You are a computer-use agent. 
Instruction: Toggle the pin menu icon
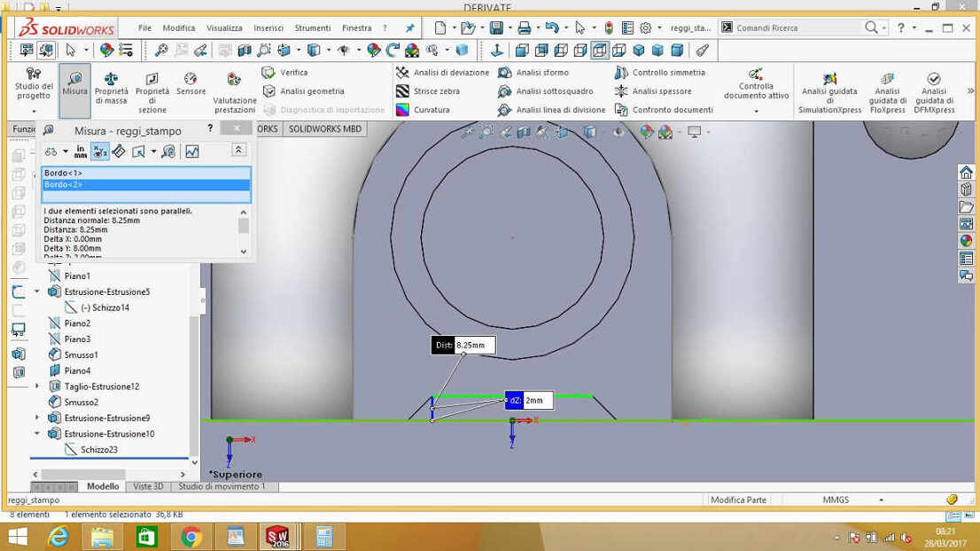[410, 27]
